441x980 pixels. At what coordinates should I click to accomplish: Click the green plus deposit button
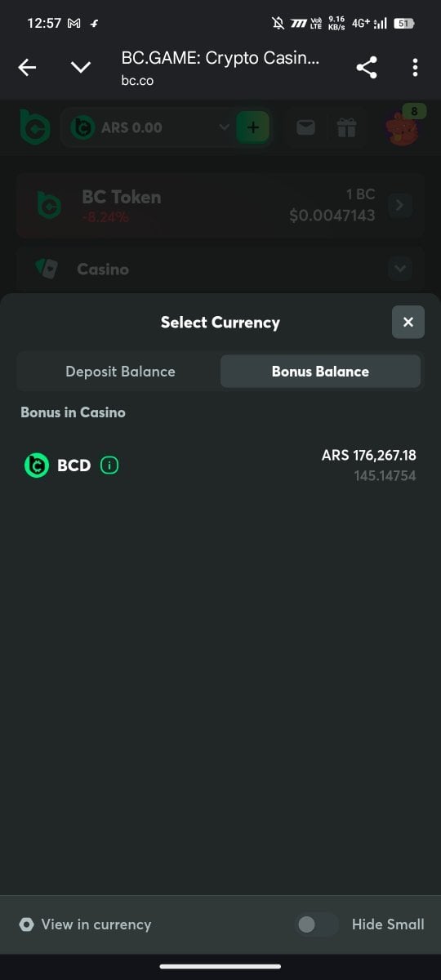click(x=253, y=127)
